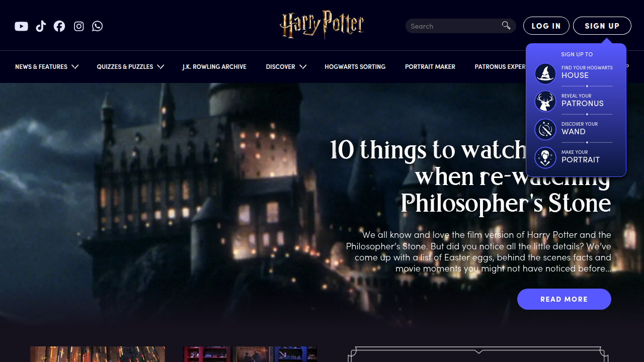Image resolution: width=644 pixels, height=362 pixels.
Task: Open the WhatsApp social link
Action: [x=98, y=26]
